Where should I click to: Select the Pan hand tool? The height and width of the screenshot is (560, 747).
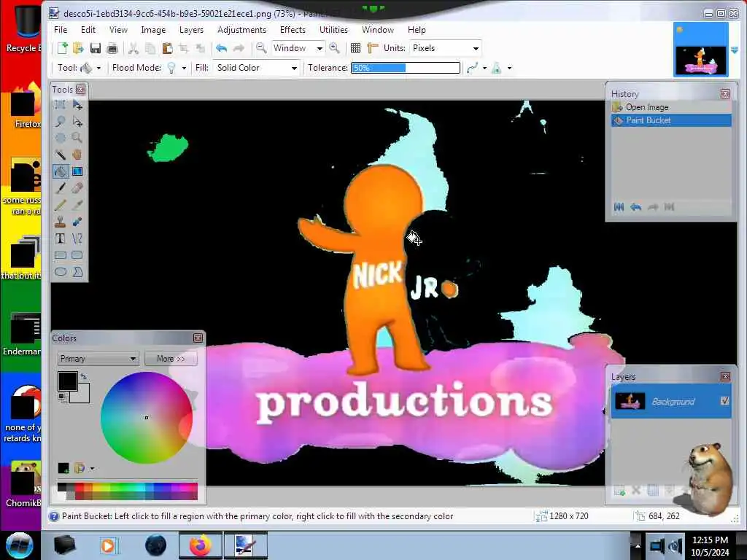coord(77,155)
